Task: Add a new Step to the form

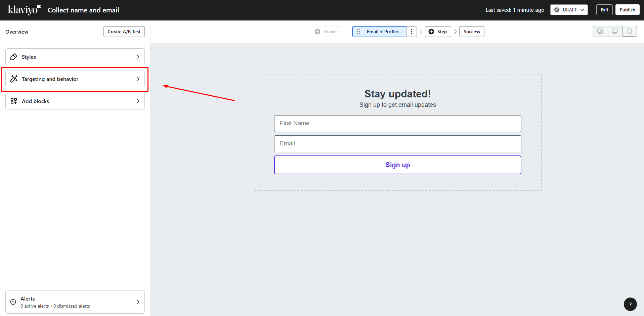Action: [438, 32]
